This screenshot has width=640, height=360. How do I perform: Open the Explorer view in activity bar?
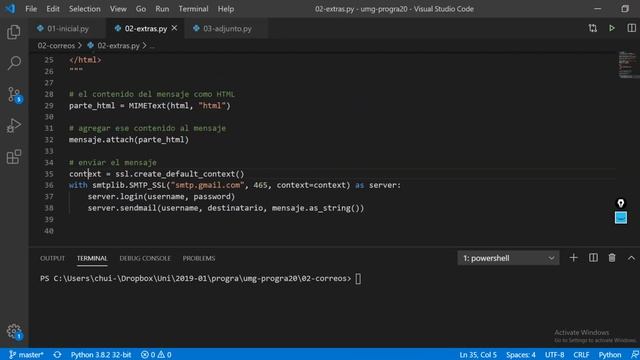14,32
